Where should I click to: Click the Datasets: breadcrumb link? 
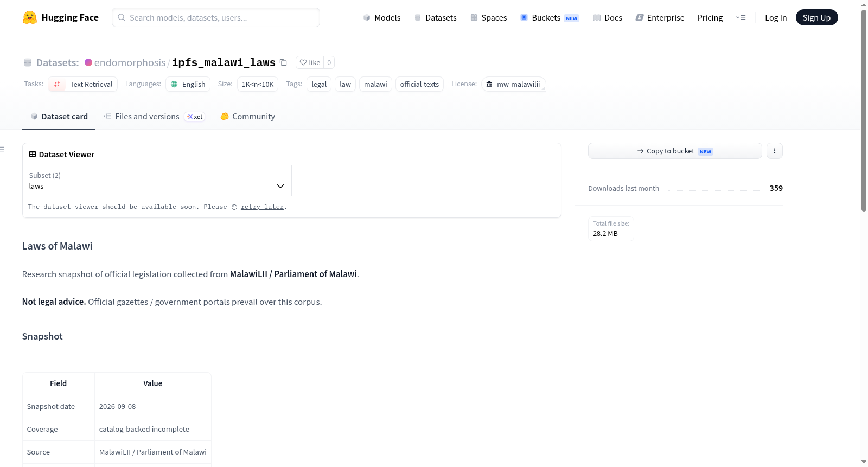(x=58, y=62)
